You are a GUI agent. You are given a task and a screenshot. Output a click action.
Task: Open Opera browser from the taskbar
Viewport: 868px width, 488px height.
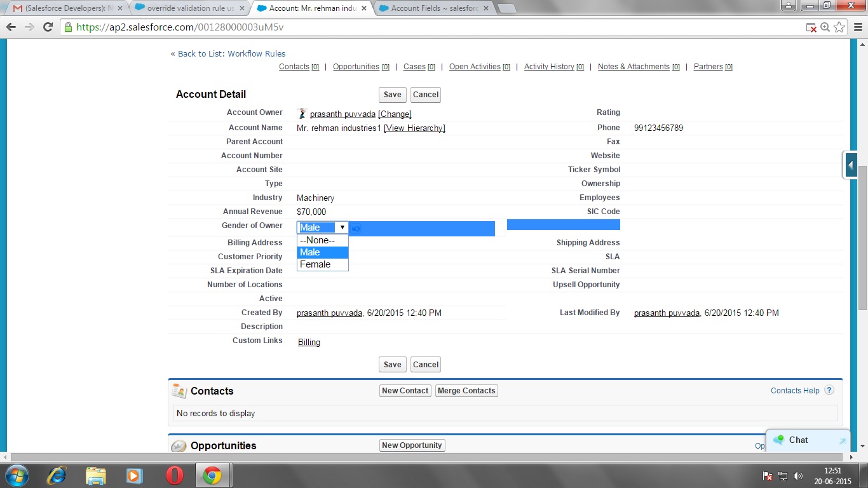[174, 475]
